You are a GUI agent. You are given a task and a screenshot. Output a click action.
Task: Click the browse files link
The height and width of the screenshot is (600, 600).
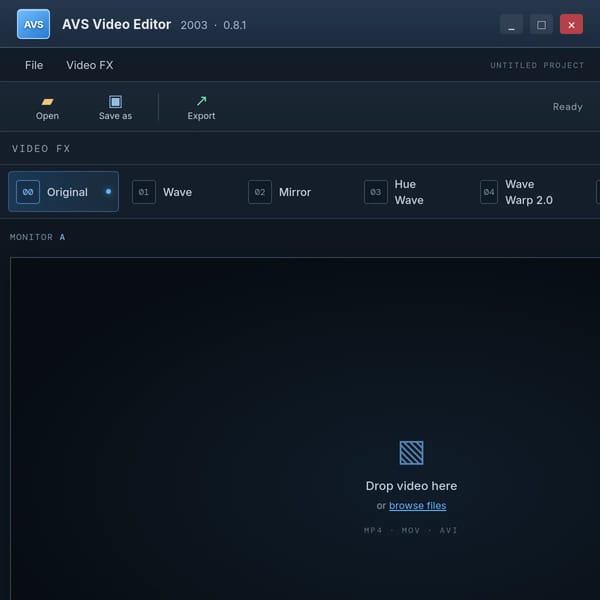pyautogui.click(x=417, y=505)
